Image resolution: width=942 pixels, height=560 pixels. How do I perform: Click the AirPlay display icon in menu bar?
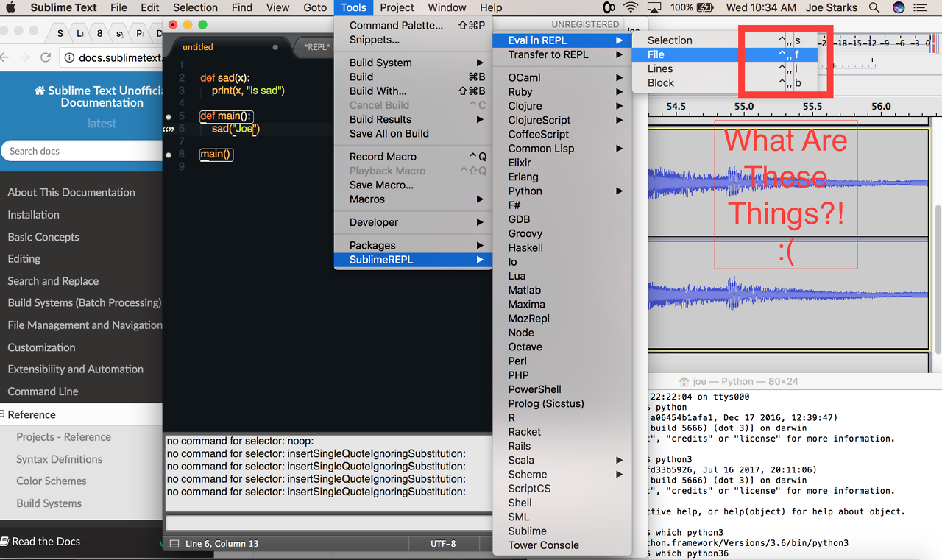coord(654,7)
